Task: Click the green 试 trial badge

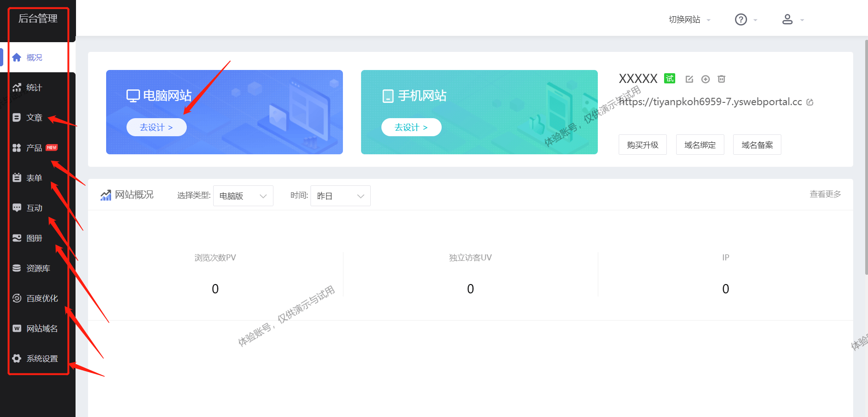Action: [x=670, y=78]
